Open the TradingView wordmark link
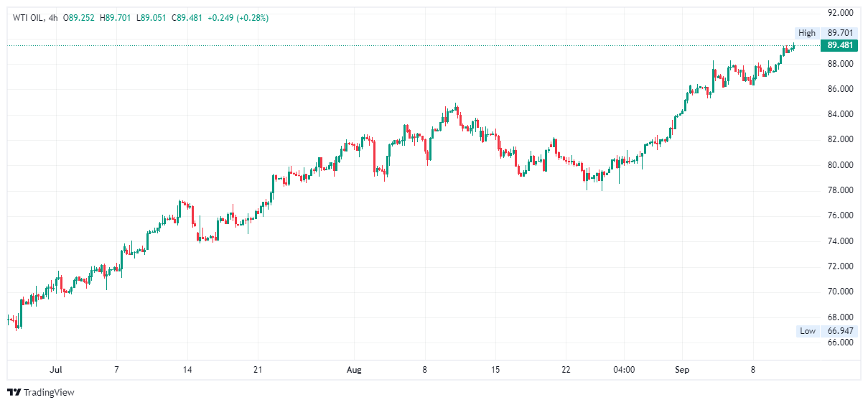Screen dimensions: 868x405 pos(49,393)
